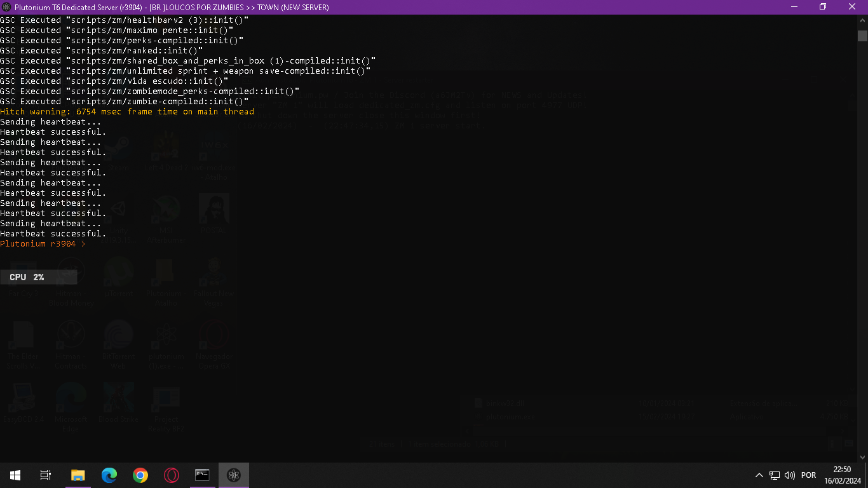This screenshot has width=868, height=488.
Task: Click the maximo pente::init() log line
Action: [117, 30]
